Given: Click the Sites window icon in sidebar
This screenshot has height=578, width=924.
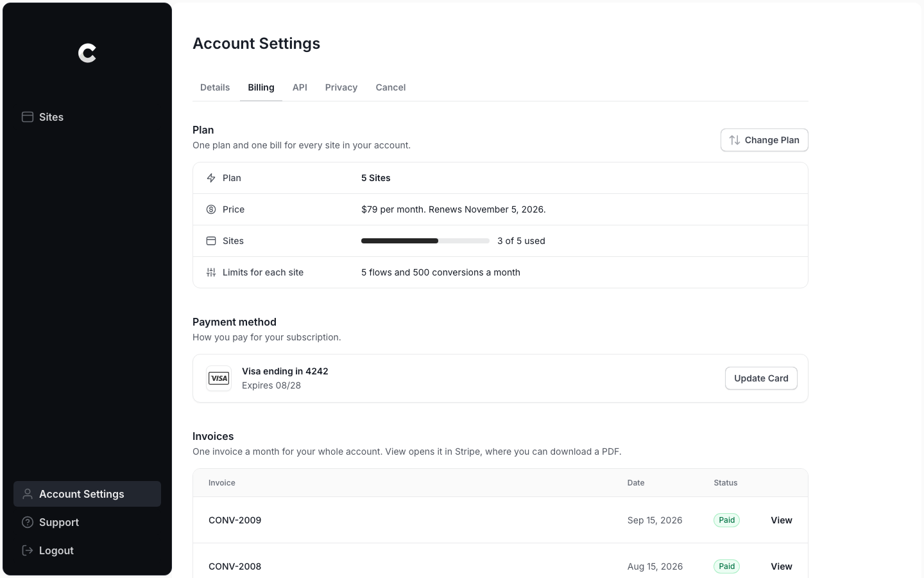Looking at the screenshot, I should pyautogui.click(x=28, y=117).
